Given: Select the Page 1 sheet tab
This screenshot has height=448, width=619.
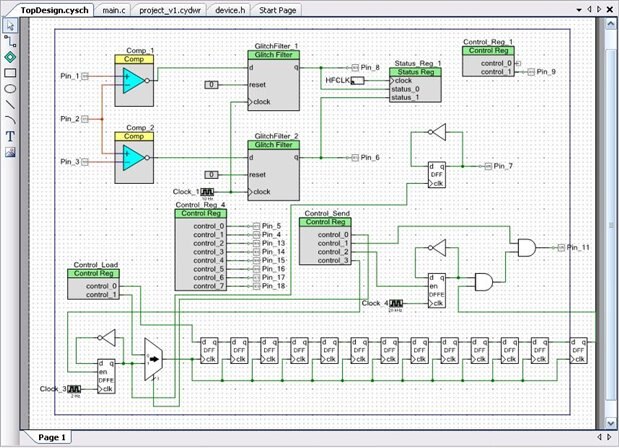Looking at the screenshot, I should [x=51, y=437].
